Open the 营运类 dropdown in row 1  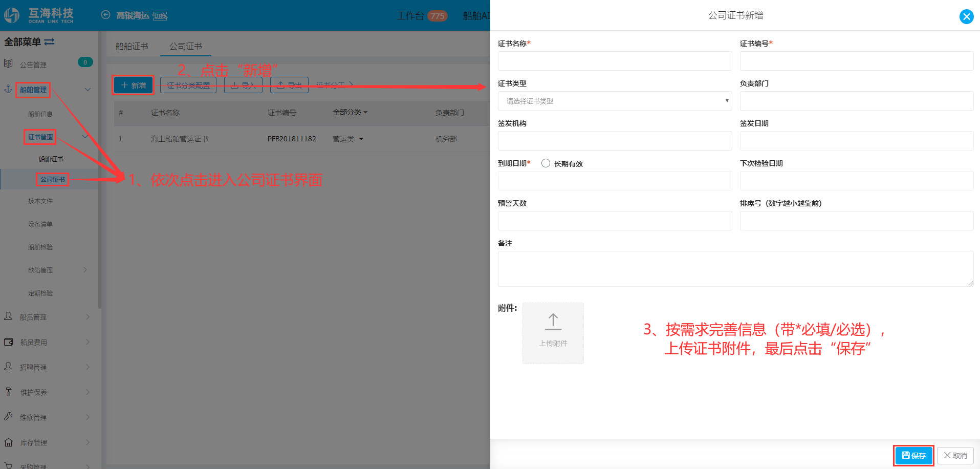coord(348,139)
